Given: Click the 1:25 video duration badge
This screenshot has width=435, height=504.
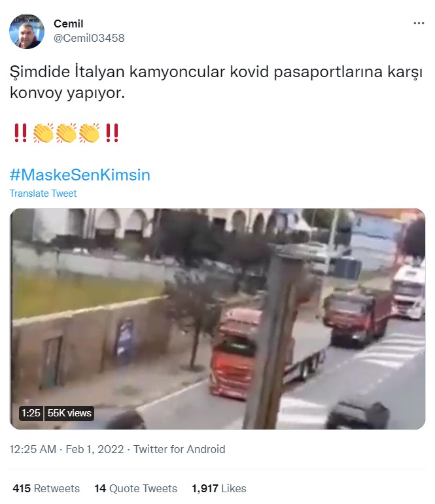Looking at the screenshot, I should 31,413.
